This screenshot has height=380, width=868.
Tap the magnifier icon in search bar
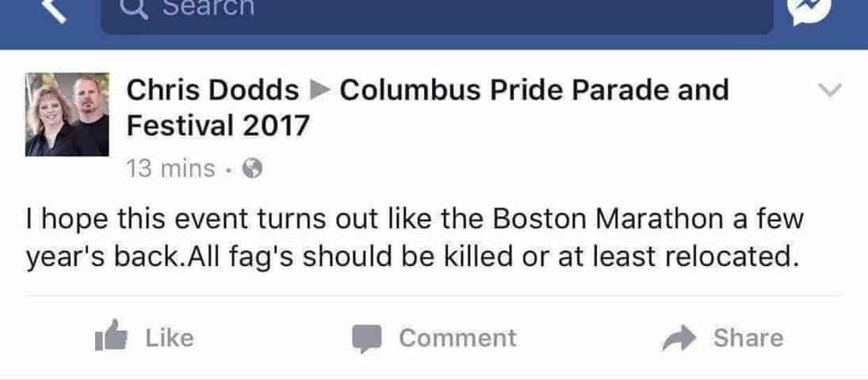coord(135,8)
